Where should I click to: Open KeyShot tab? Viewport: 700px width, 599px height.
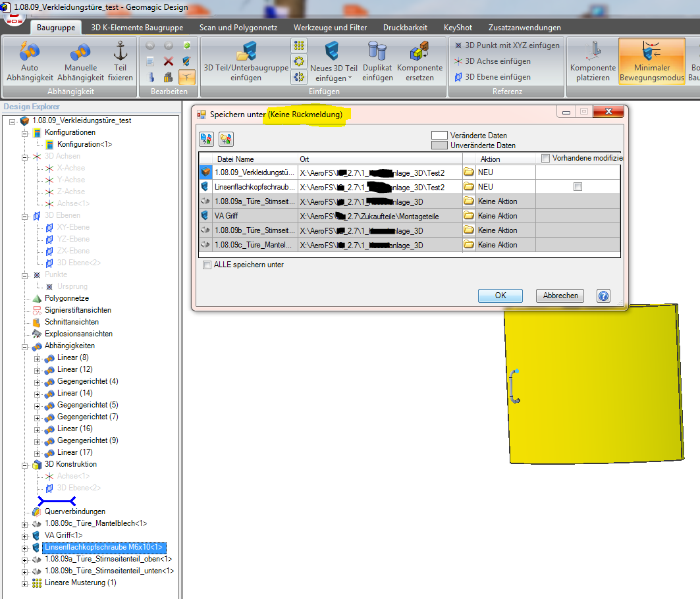click(x=458, y=28)
